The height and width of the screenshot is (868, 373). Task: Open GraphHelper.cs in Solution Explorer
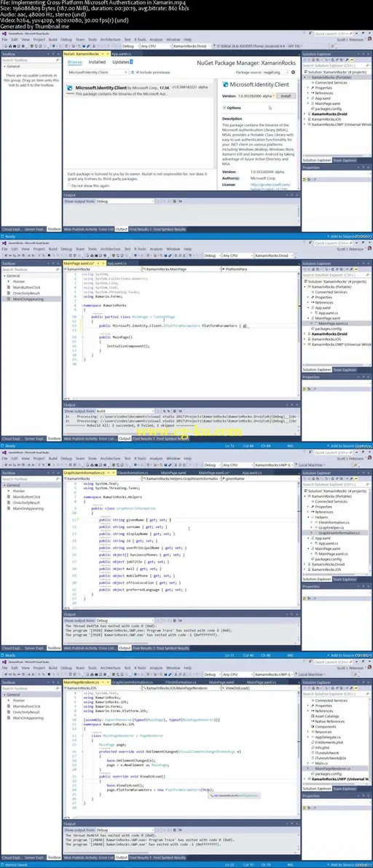[x=331, y=527]
